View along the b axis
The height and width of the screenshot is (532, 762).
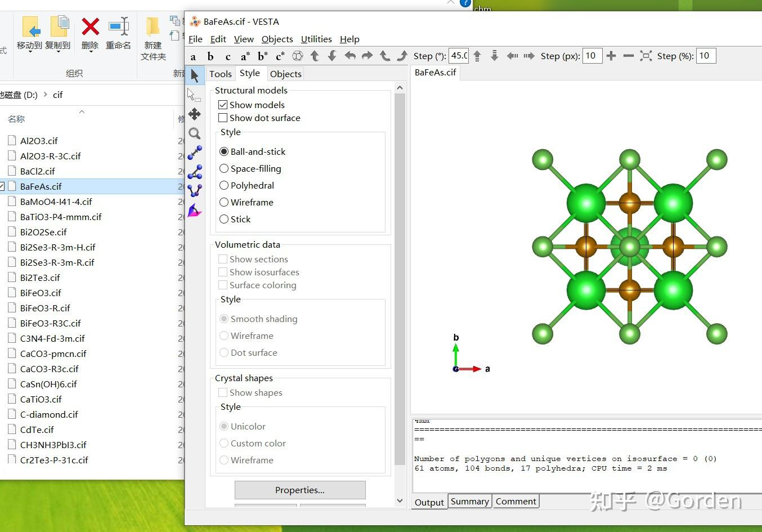point(210,56)
